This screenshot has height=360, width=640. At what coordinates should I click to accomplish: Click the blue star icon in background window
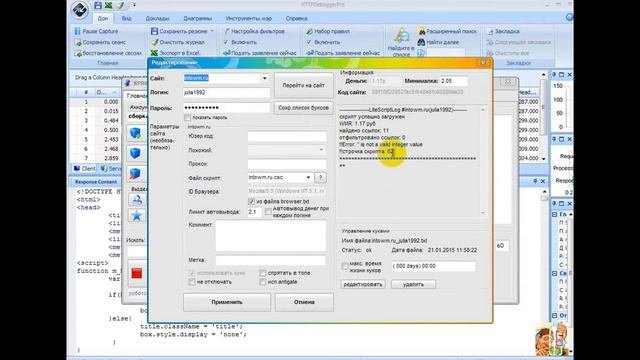(137, 216)
